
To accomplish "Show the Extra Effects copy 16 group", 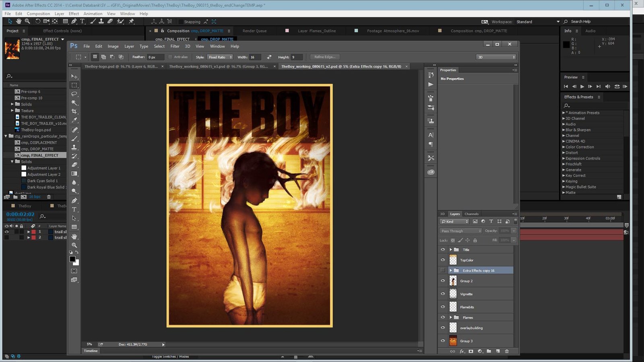I will pyautogui.click(x=443, y=270).
